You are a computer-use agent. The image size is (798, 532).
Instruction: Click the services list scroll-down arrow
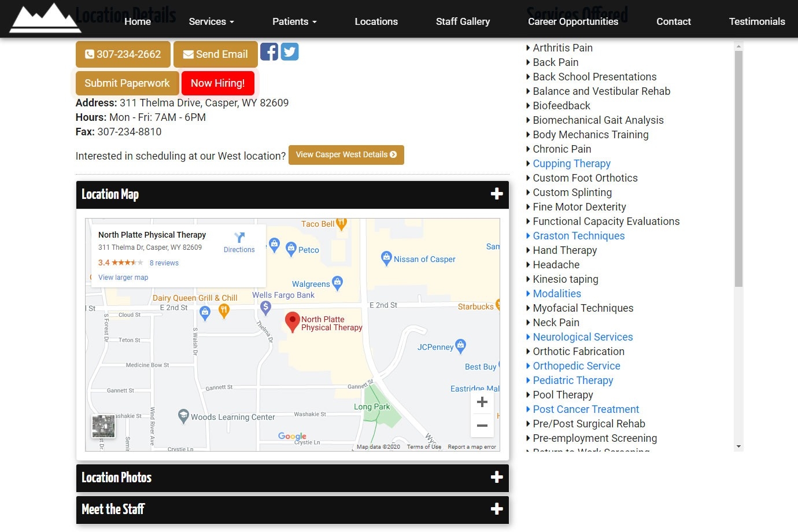(x=738, y=447)
